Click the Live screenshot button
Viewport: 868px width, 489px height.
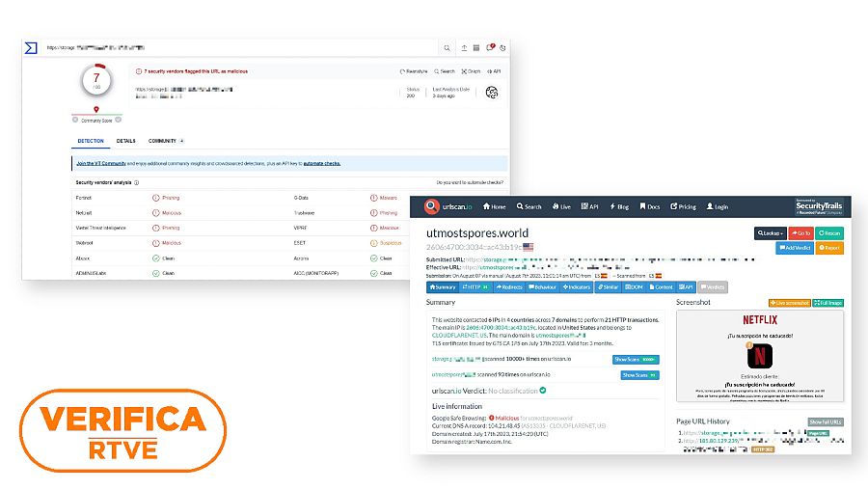(x=789, y=303)
